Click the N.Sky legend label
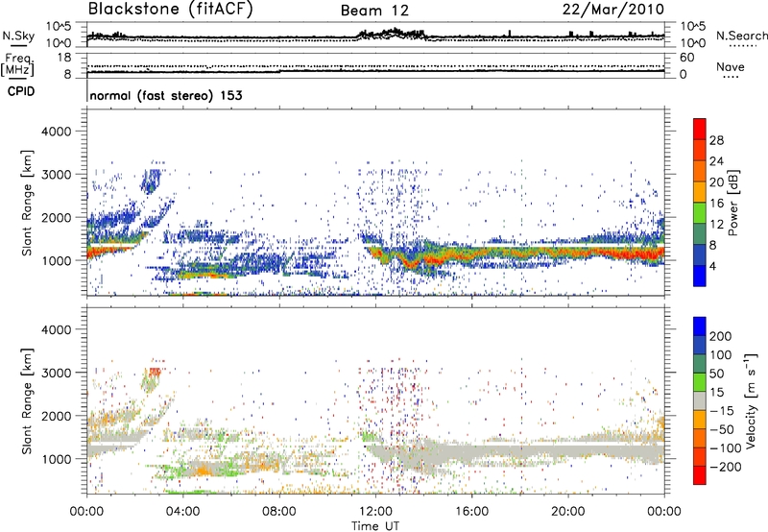This screenshot has height=532, width=768. click(18, 36)
